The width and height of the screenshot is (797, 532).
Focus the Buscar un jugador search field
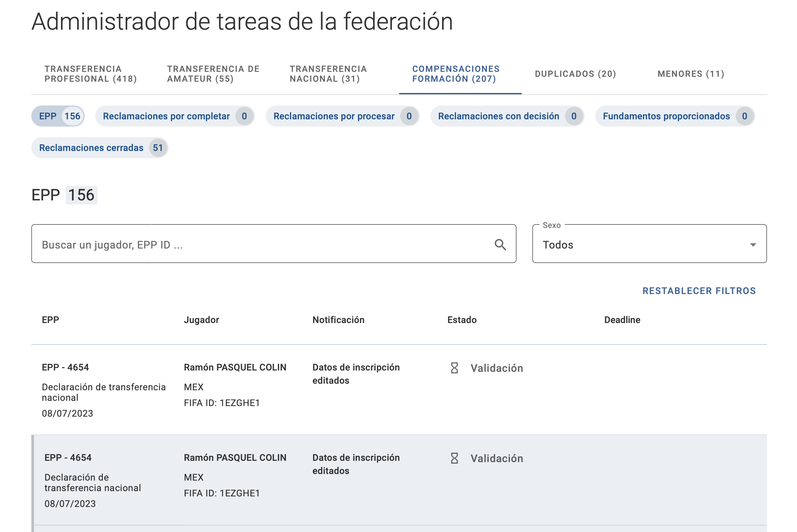pos(274,244)
